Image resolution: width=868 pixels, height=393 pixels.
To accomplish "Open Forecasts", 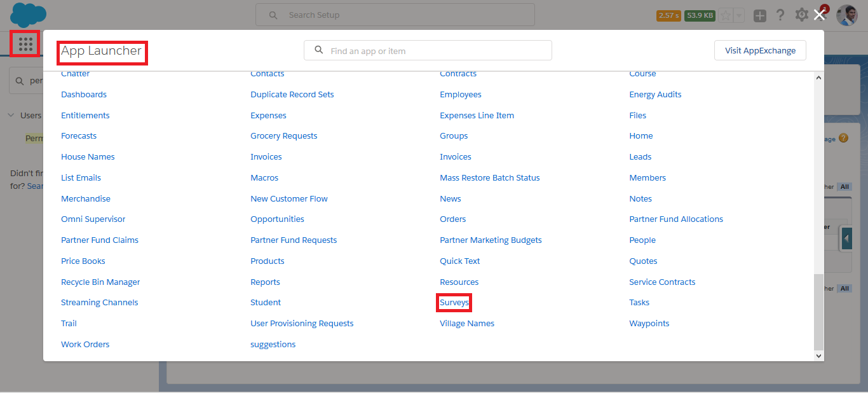I will point(79,135).
